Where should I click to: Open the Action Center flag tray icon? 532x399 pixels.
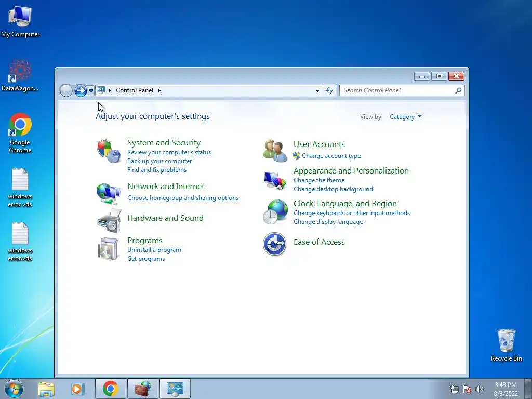[467, 389]
